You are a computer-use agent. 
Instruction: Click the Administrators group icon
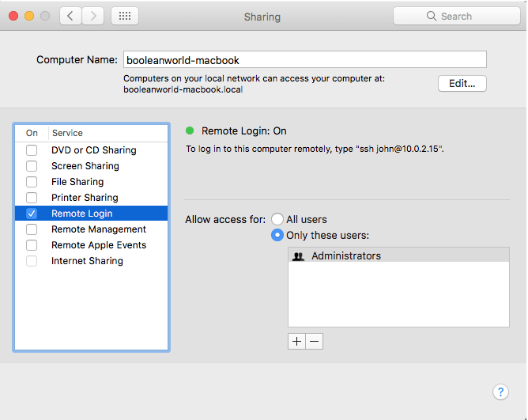[299, 256]
